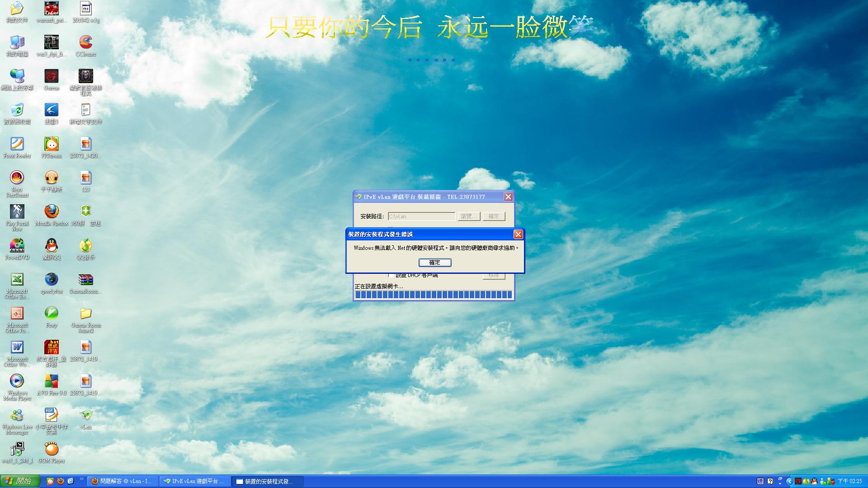This screenshot has height=488, width=868.
Task: Switch to the IPvE vLan taskbar item
Action: [194, 481]
